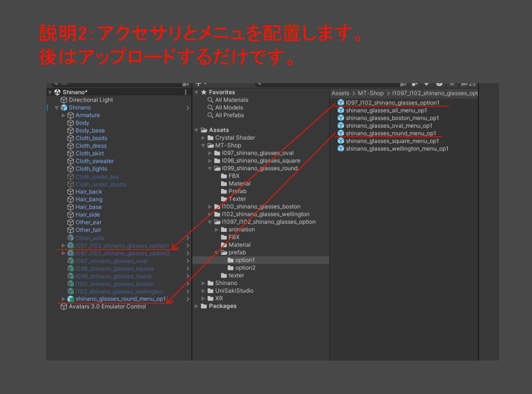Image resolution: width=532 pixels, height=394 pixels.
Task: Open I099_shinano_glasses_round prefab via right chevron
Action: 188,276
